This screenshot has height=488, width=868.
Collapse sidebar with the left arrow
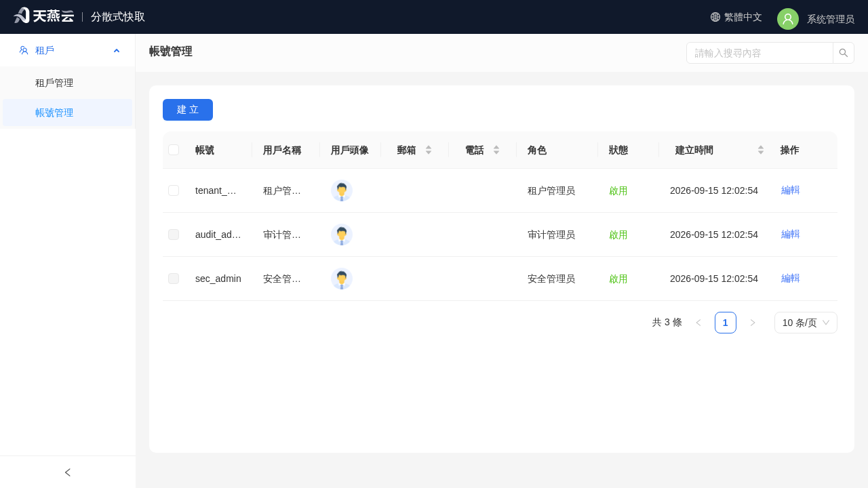68,472
